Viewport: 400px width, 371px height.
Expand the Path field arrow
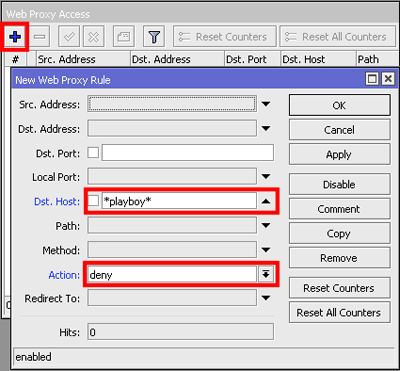pyautogui.click(x=266, y=226)
